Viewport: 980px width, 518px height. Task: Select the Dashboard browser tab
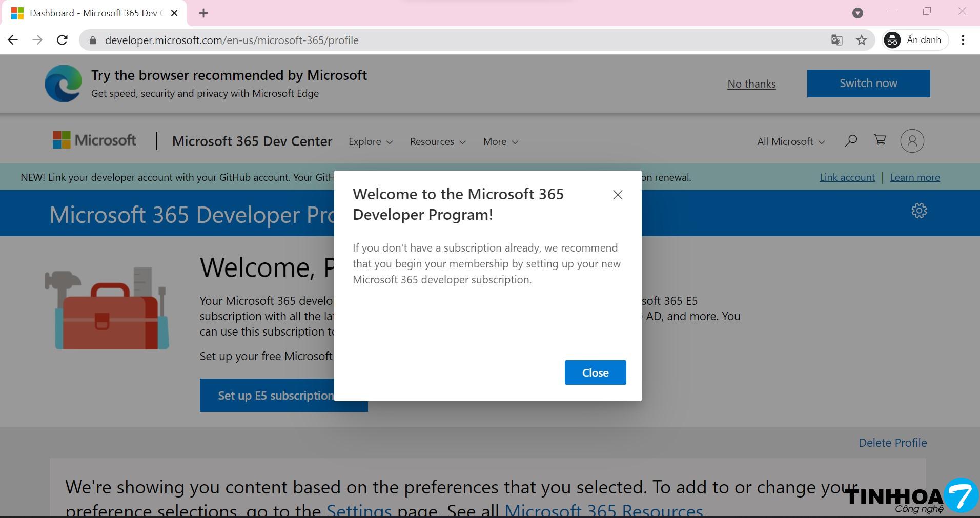93,13
